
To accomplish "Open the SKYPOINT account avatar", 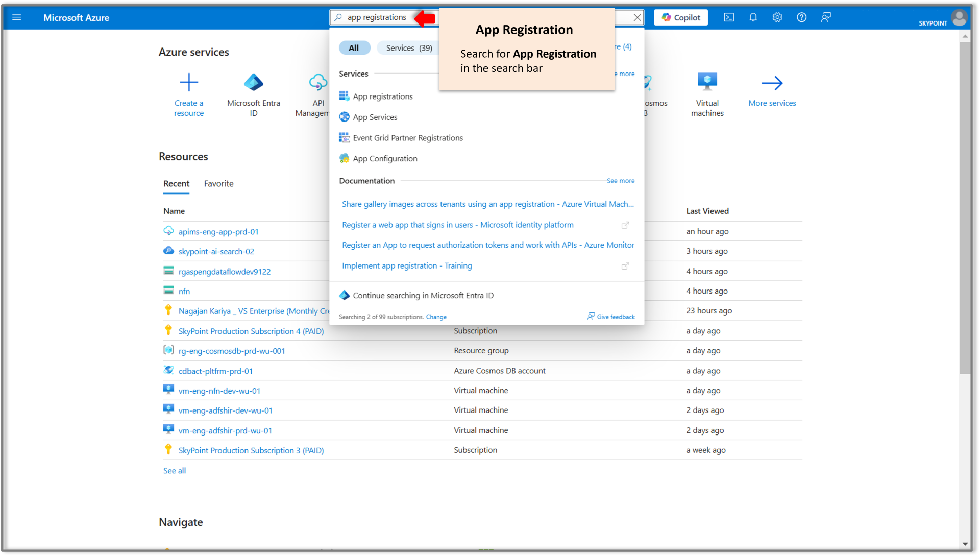I will [x=959, y=17].
